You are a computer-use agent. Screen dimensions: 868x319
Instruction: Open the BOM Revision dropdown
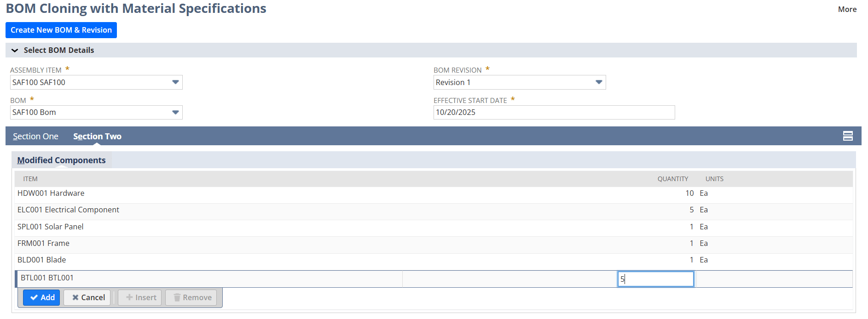click(598, 82)
